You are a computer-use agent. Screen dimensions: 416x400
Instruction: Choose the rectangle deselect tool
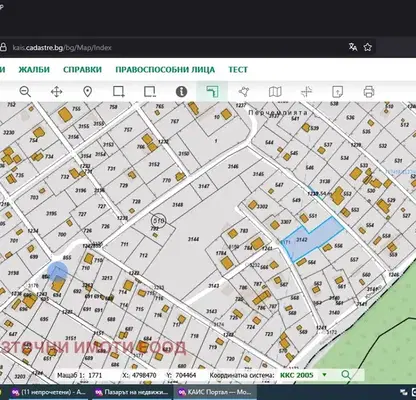click(x=150, y=91)
